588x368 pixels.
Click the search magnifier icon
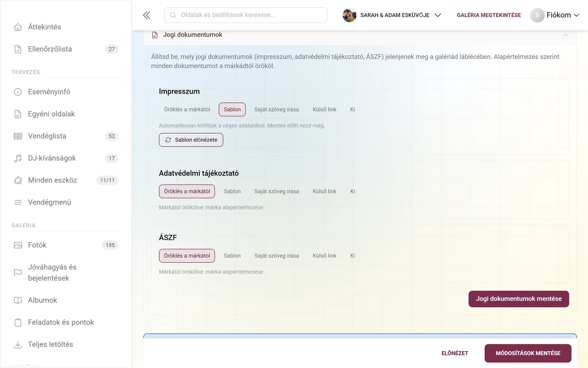pyautogui.click(x=173, y=15)
